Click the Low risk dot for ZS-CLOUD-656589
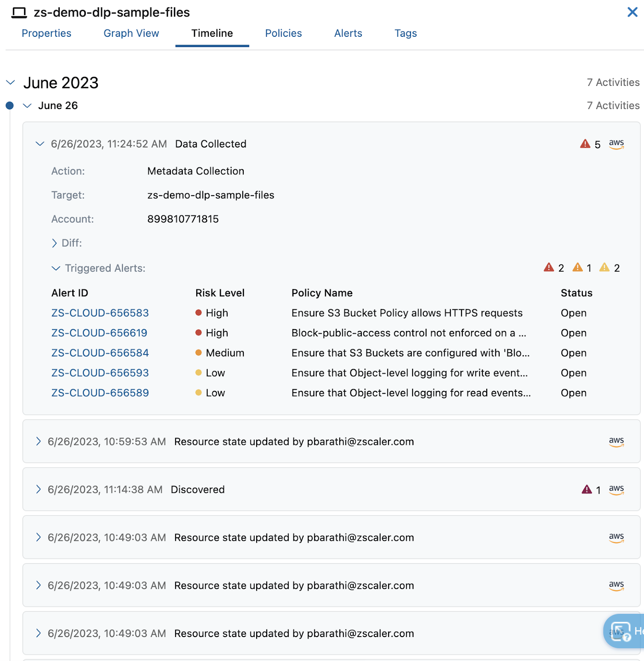The width and height of the screenshot is (644, 661). coord(198,392)
